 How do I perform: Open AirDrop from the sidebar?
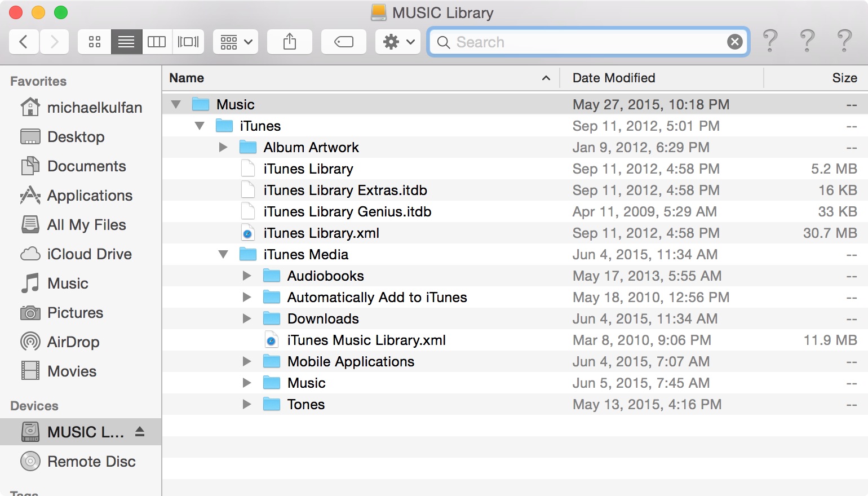click(81, 342)
